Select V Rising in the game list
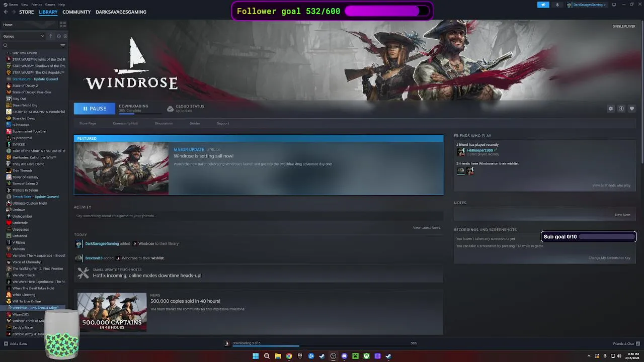644x362 pixels. point(19,242)
